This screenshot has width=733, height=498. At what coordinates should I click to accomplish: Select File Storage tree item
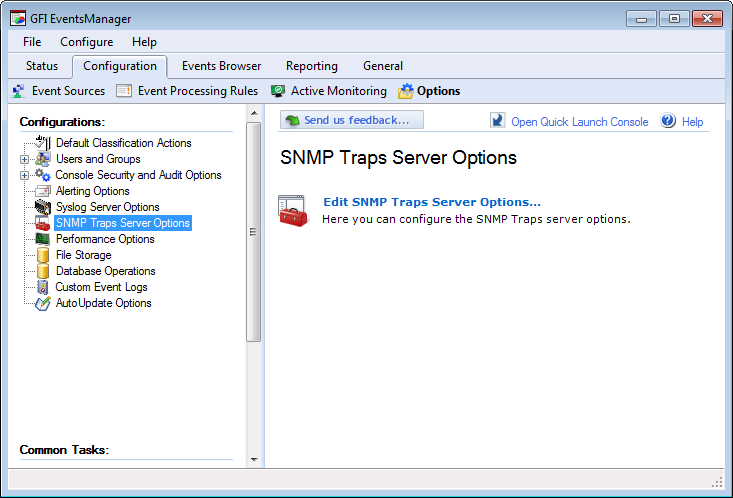(x=84, y=255)
